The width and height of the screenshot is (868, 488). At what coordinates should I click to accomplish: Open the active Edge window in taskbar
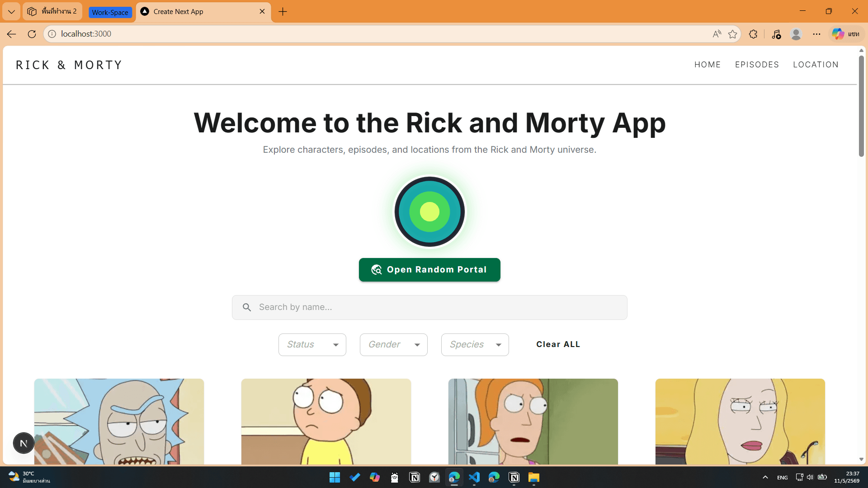click(x=454, y=477)
